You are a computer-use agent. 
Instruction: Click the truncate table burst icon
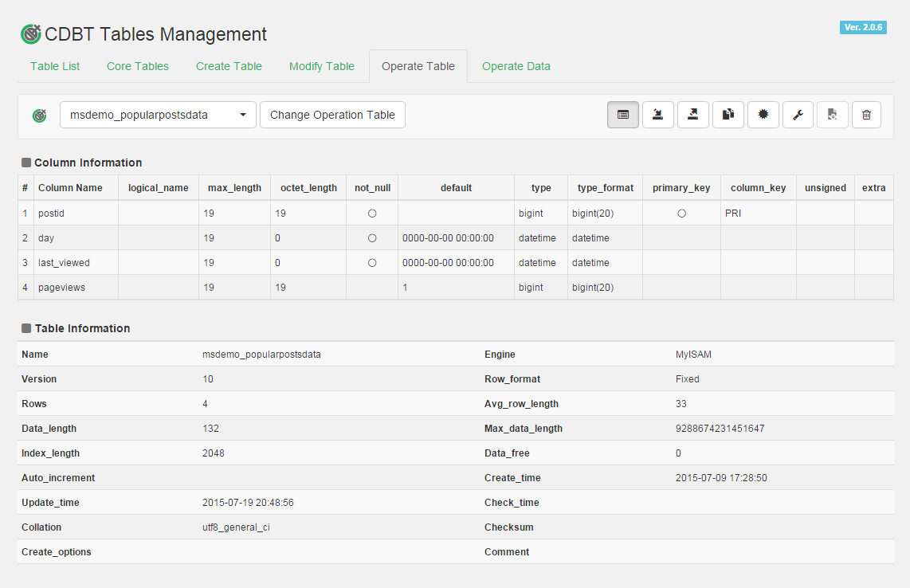(763, 115)
